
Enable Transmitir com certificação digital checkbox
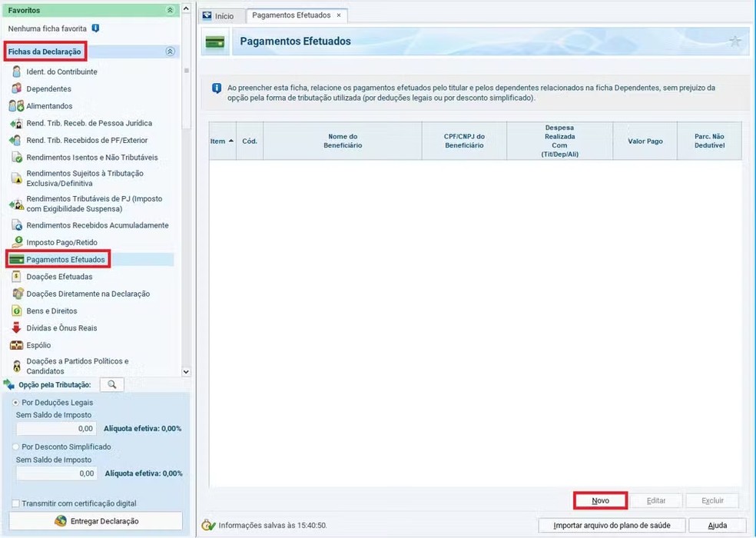click(16, 503)
